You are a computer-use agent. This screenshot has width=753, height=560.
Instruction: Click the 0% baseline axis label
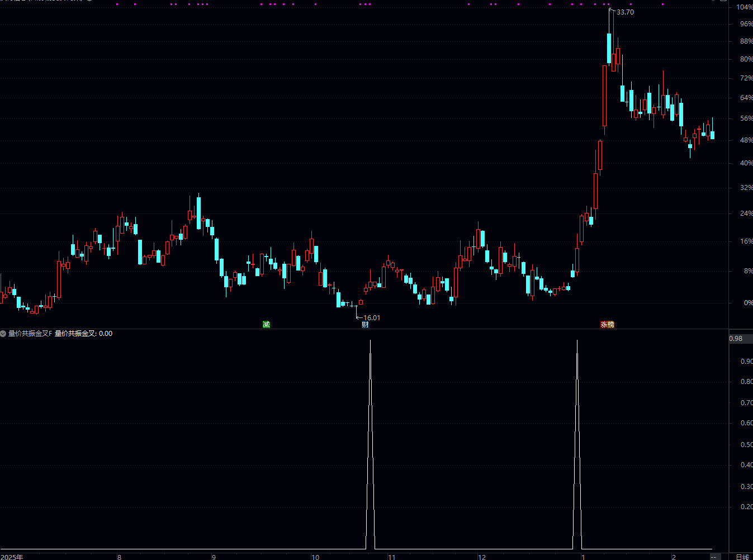[748, 303]
